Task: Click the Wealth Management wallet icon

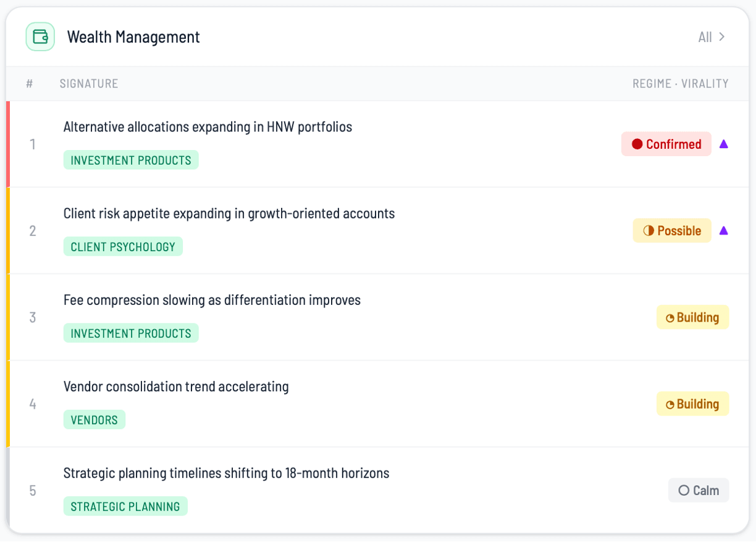Action: click(40, 36)
